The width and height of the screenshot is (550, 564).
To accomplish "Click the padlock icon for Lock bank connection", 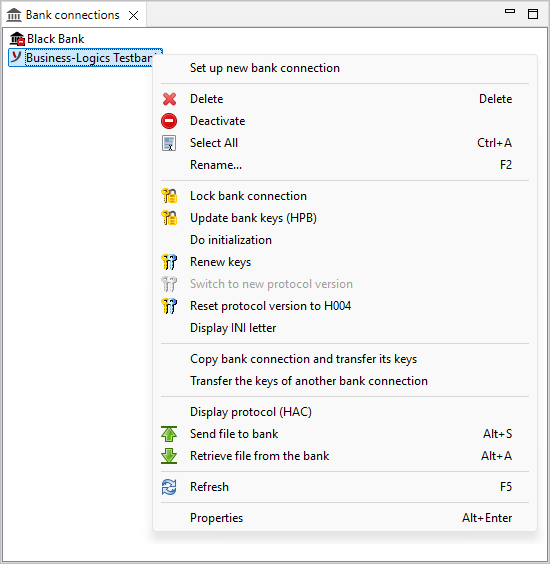I will click(169, 196).
